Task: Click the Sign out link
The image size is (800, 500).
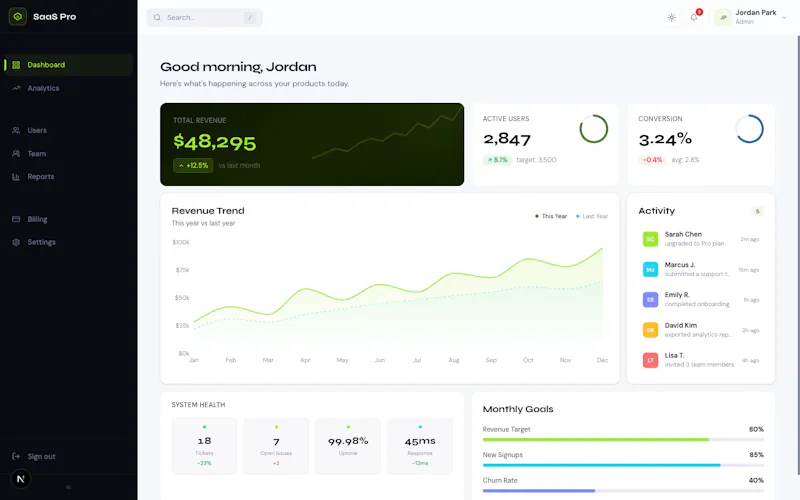Action: click(x=68, y=457)
